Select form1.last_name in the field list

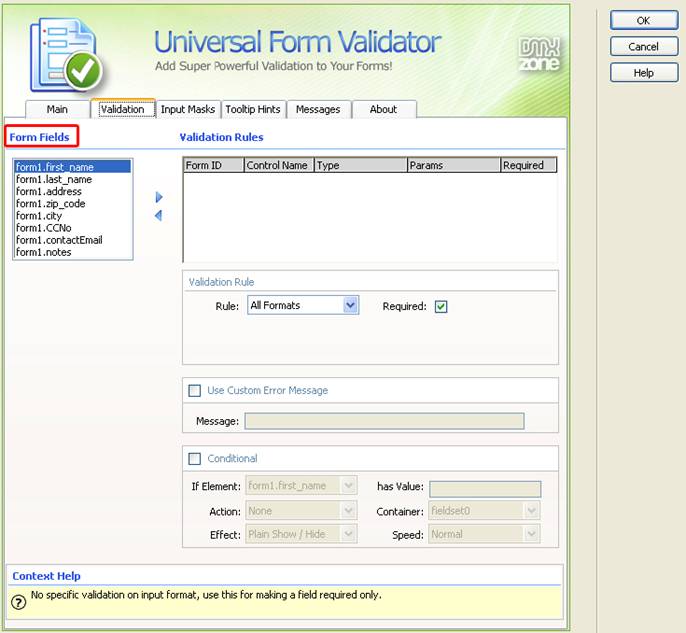pos(73,179)
